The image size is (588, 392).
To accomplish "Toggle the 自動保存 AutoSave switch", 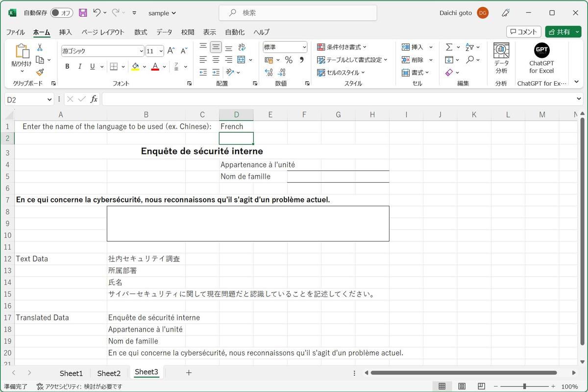I will (x=62, y=13).
